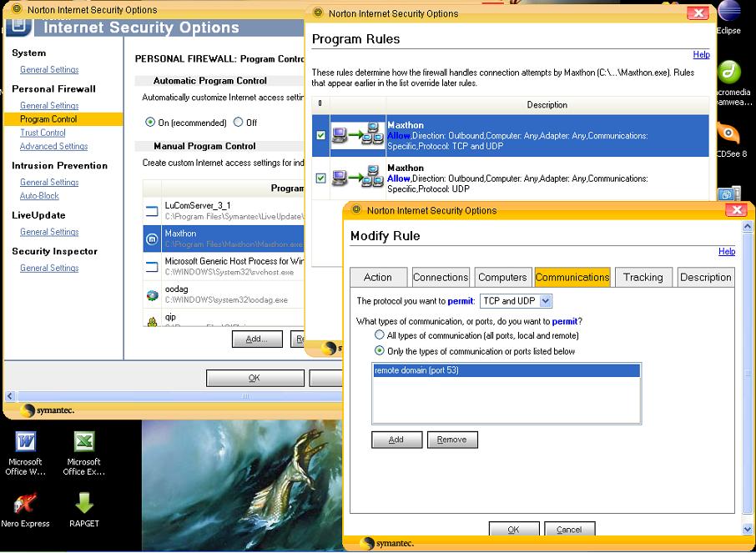
Task: Uncheck the Maxthon TCP and UDP rule
Action: pos(320,135)
